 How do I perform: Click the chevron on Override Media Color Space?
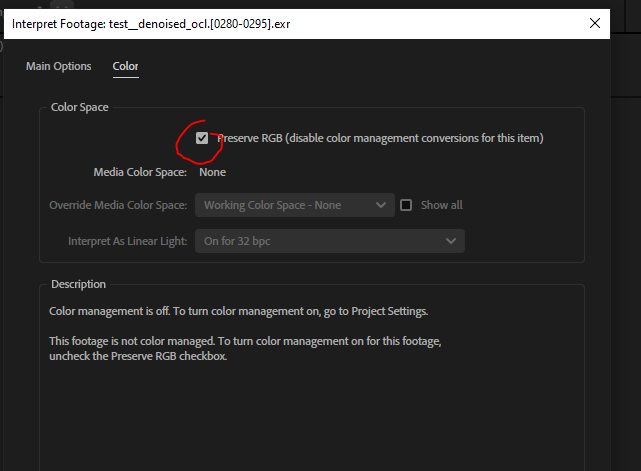click(x=381, y=205)
